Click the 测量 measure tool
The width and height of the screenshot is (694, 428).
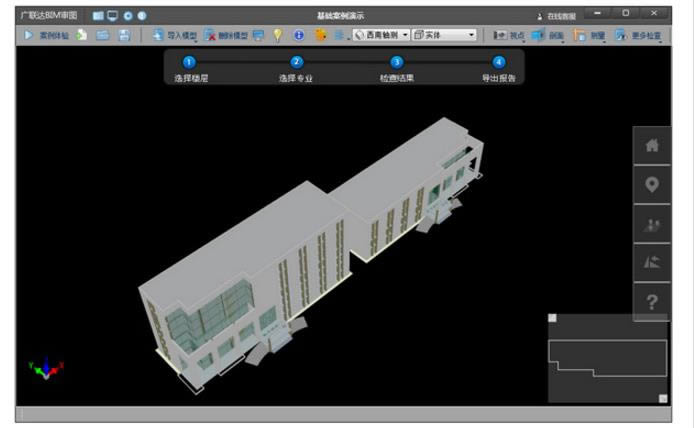pos(589,35)
